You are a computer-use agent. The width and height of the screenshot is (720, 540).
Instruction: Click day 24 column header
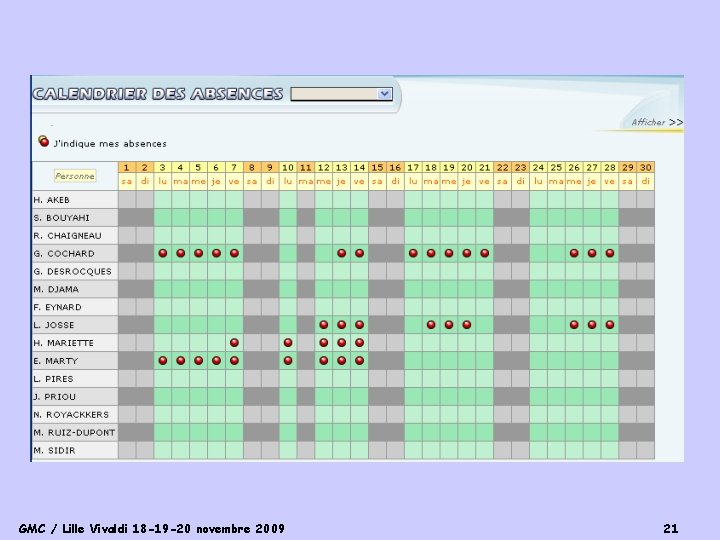(539, 168)
